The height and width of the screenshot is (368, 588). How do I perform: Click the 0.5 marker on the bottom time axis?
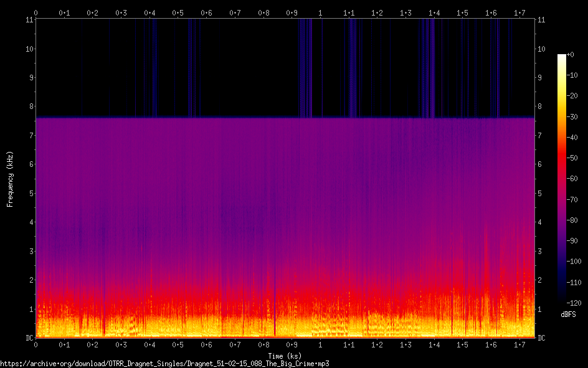coord(178,344)
